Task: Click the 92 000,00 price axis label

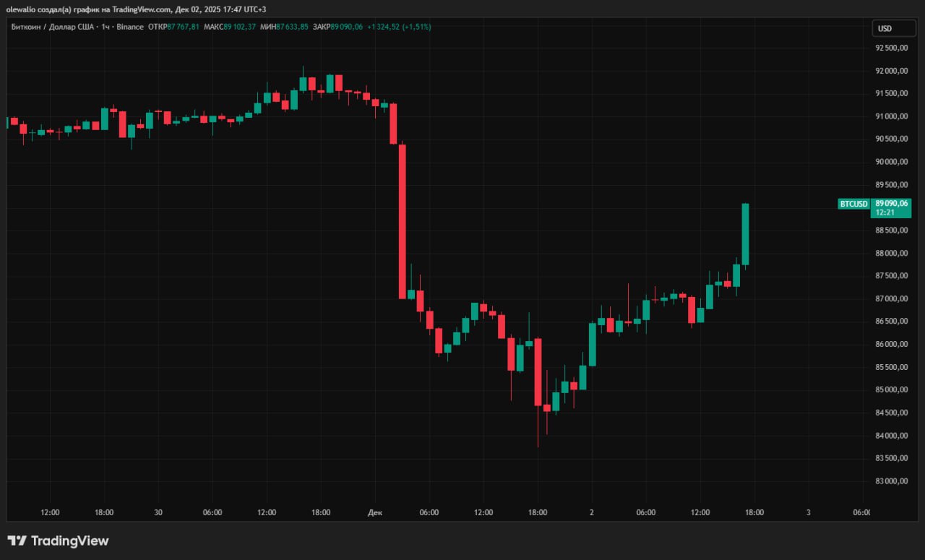Action: [892, 71]
